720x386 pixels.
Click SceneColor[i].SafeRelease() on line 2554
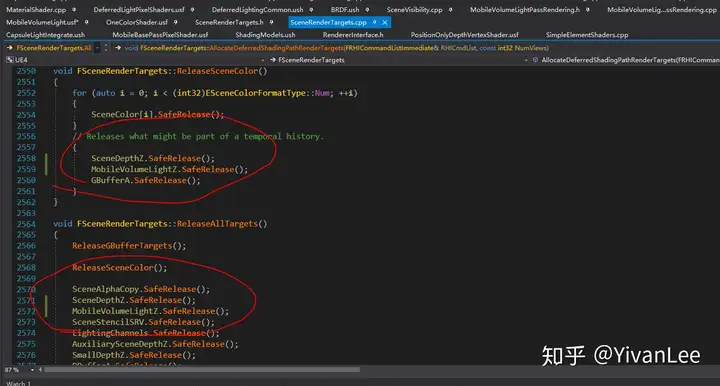pyautogui.click(x=157, y=115)
